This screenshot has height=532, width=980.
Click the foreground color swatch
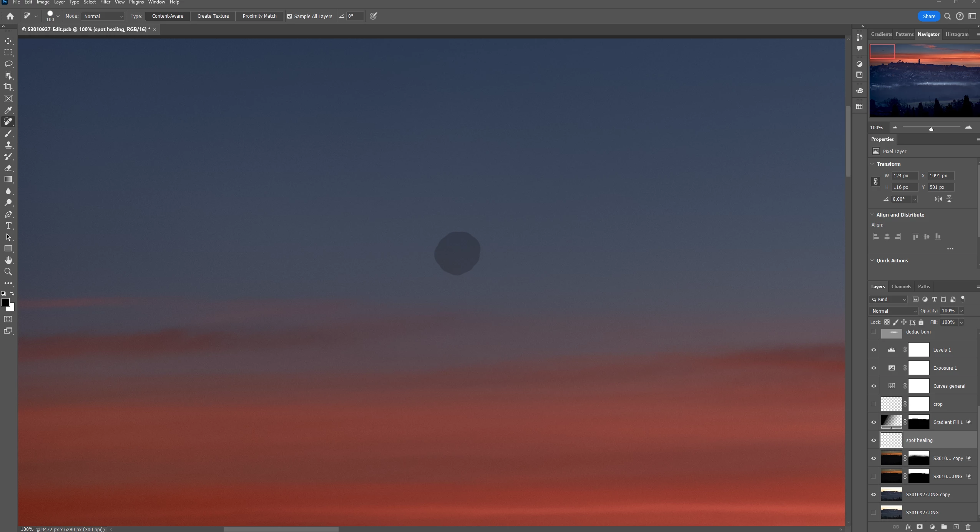click(5, 302)
